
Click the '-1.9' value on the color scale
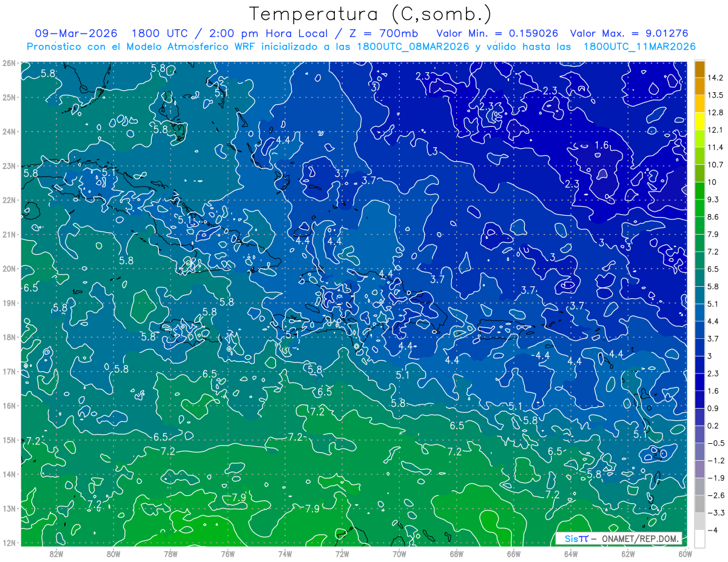(715, 478)
